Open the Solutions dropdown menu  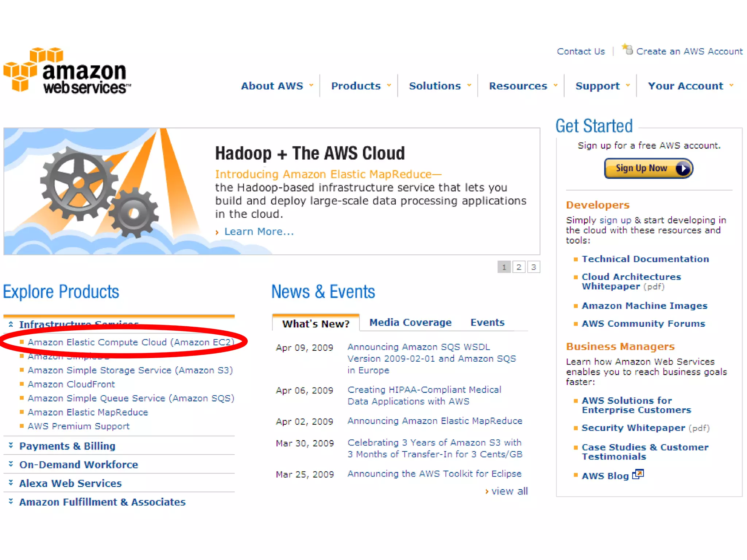(x=440, y=86)
